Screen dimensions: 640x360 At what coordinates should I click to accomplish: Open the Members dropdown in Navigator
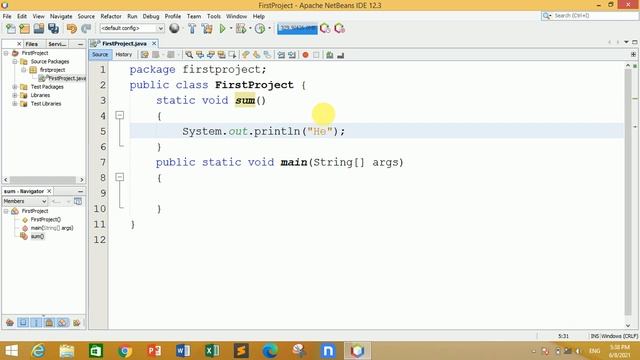[25, 201]
